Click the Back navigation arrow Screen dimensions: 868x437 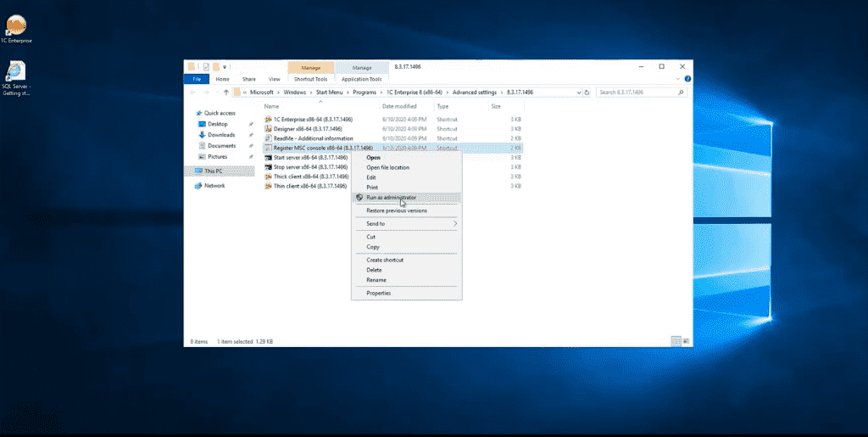192,92
